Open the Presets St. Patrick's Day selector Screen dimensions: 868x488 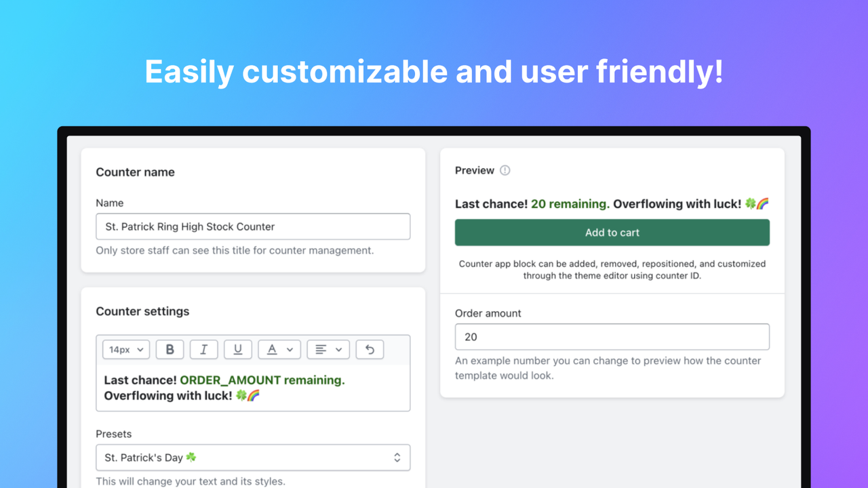[x=253, y=457]
